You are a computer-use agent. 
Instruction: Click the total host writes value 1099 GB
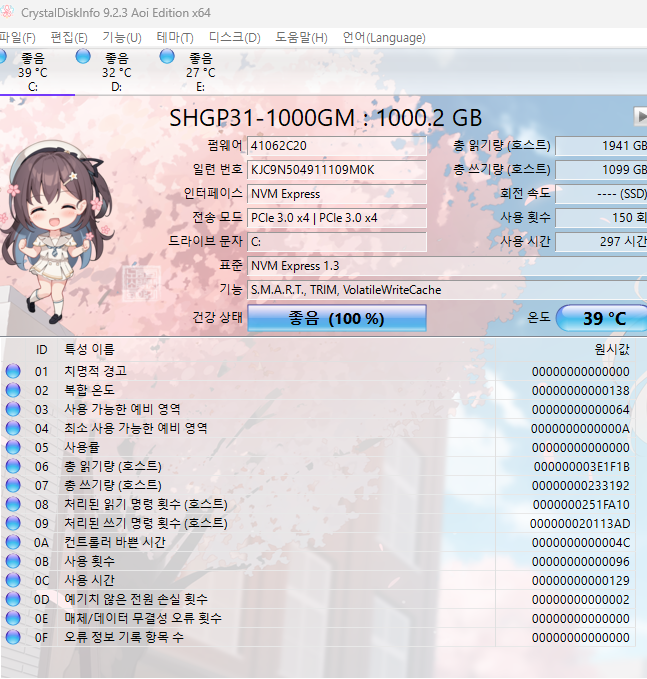coord(601,170)
